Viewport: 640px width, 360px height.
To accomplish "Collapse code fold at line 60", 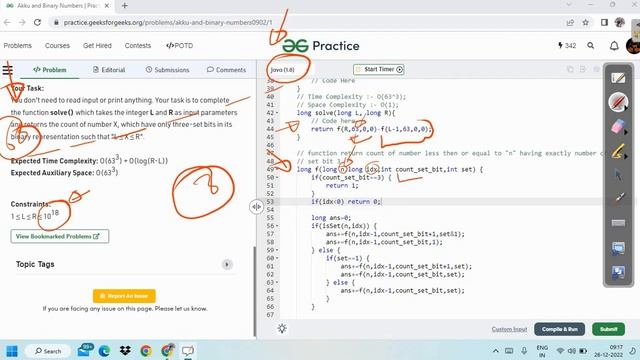I will 278,258.
